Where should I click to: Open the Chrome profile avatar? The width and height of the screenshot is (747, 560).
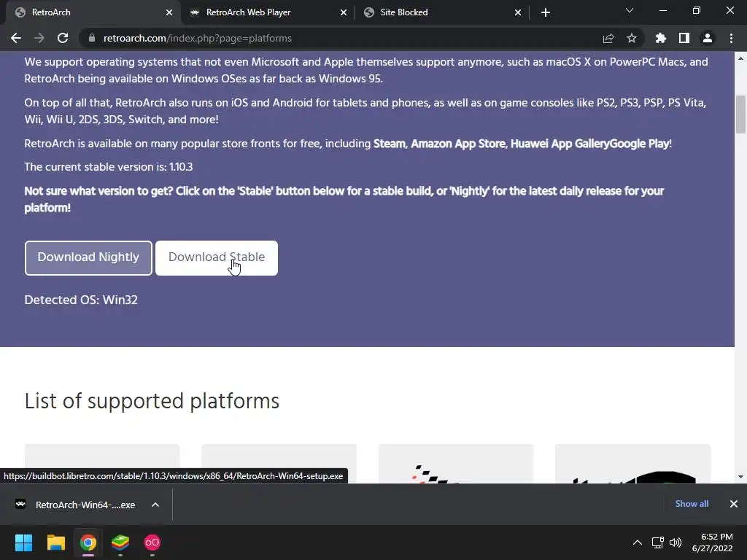708,38
